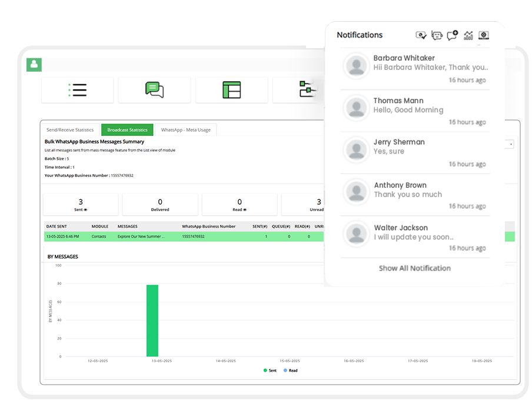Click the payment check icon in Notifications
Screen dimensions: 532x407
[x=421, y=35]
